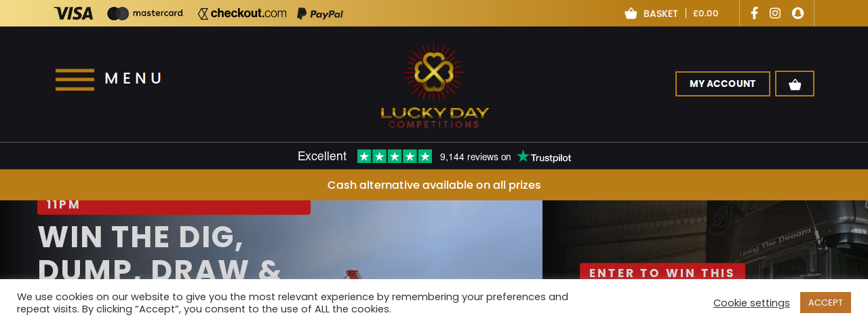Open the Instagram profile icon
This screenshot has width=868, height=326.
[775, 13]
